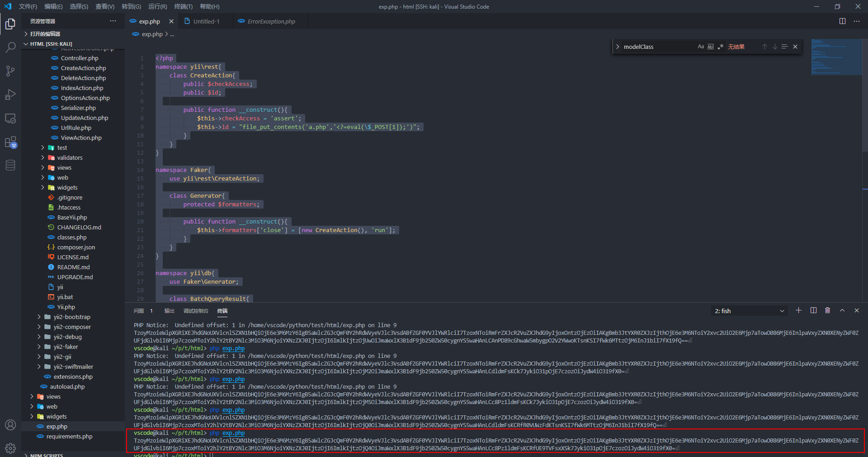
Task: Switch to the Untitled-1 editor tab
Action: click(206, 21)
